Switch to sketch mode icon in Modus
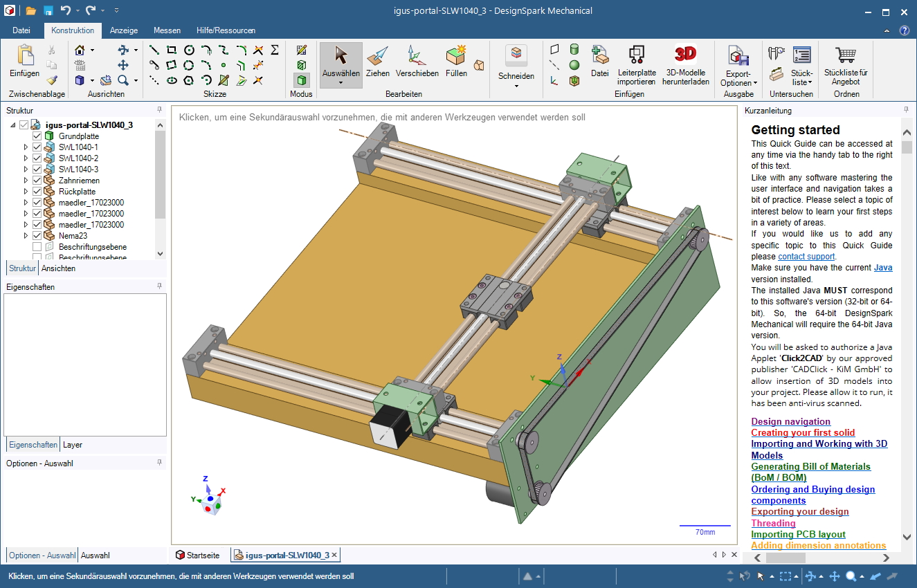Screen dimensions: 917x588 click(x=302, y=50)
